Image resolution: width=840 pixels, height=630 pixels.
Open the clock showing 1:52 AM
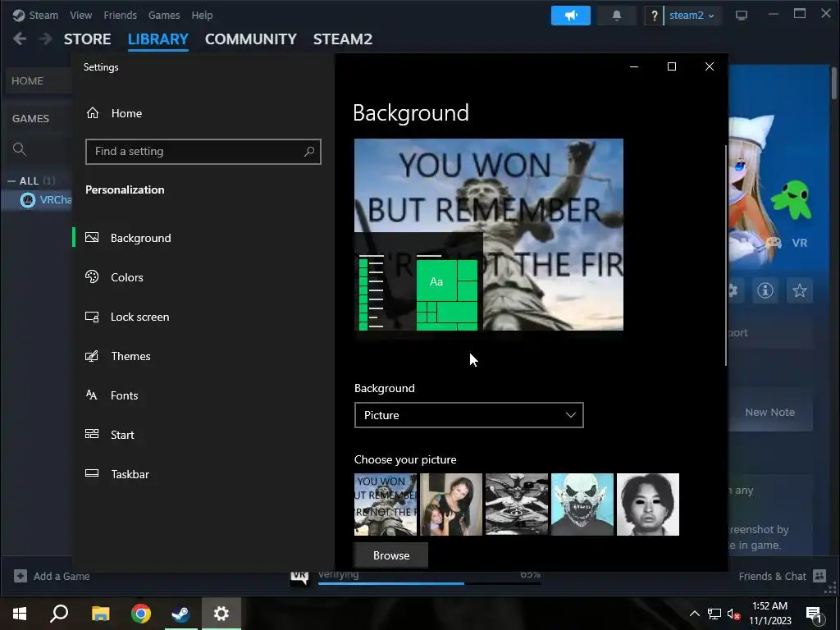[769, 614]
